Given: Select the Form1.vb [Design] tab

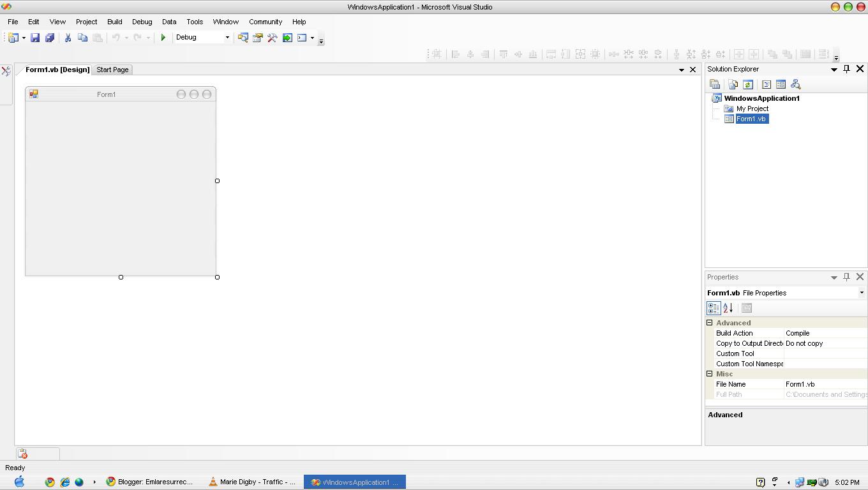Looking at the screenshot, I should pos(57,70).
